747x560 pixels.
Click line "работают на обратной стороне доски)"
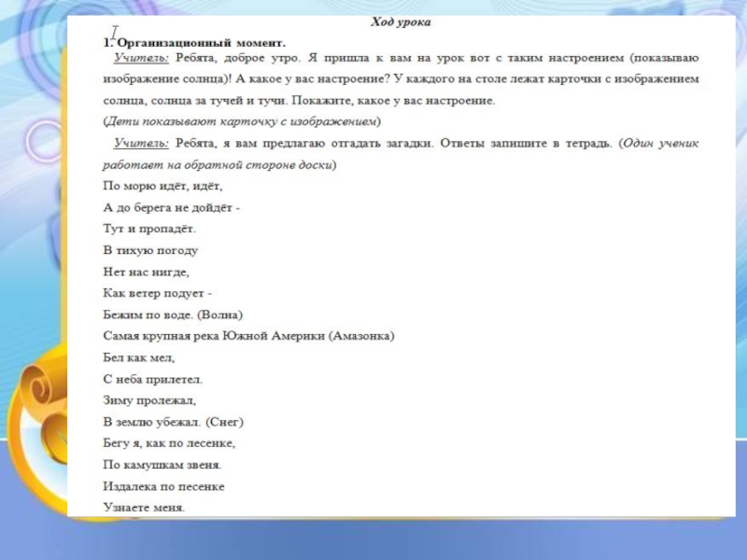point(219,165)
